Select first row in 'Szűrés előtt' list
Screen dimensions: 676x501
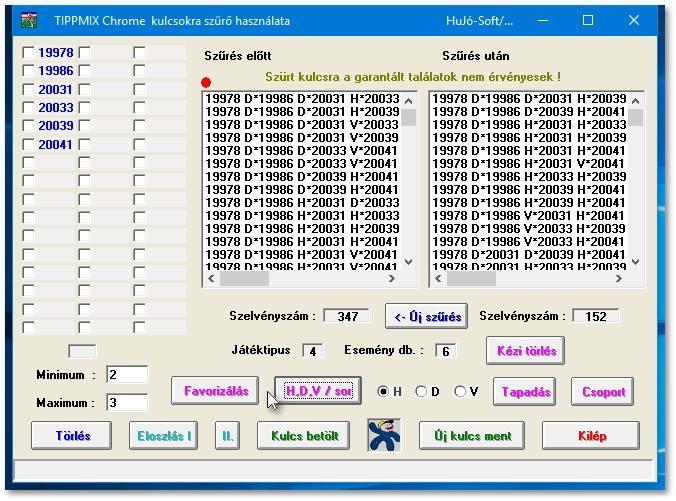[302, 99]
